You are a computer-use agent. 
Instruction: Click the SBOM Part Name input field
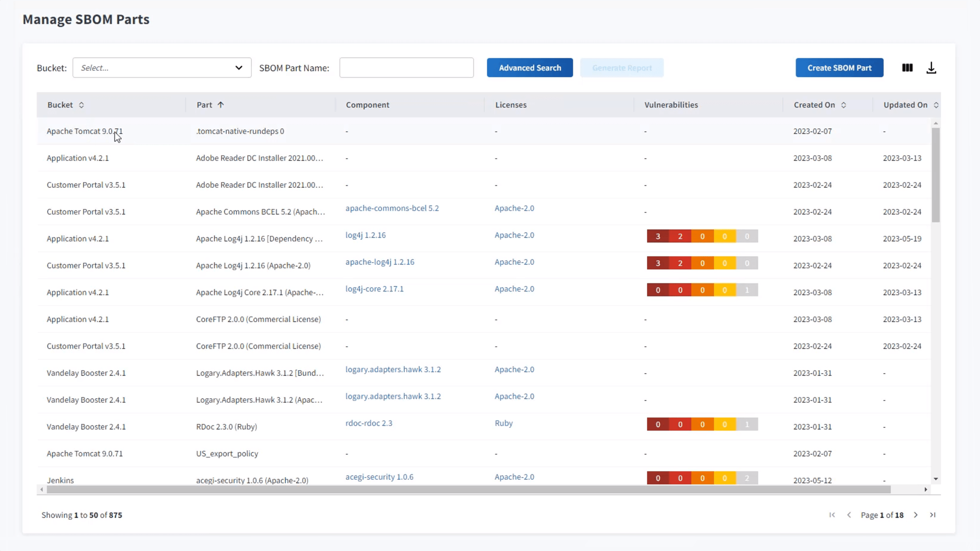(406, 68)
